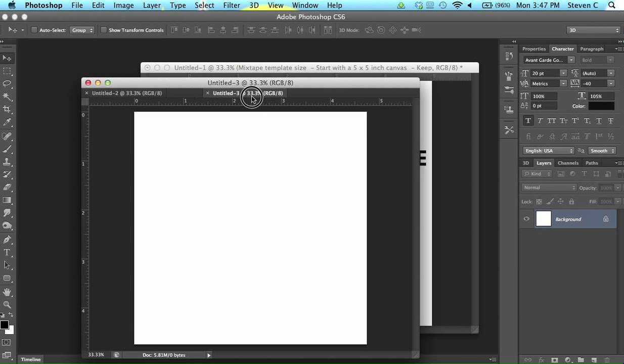
Task: Open the Smooth anti-aliasing dropdown
Action: pos(602,151)
